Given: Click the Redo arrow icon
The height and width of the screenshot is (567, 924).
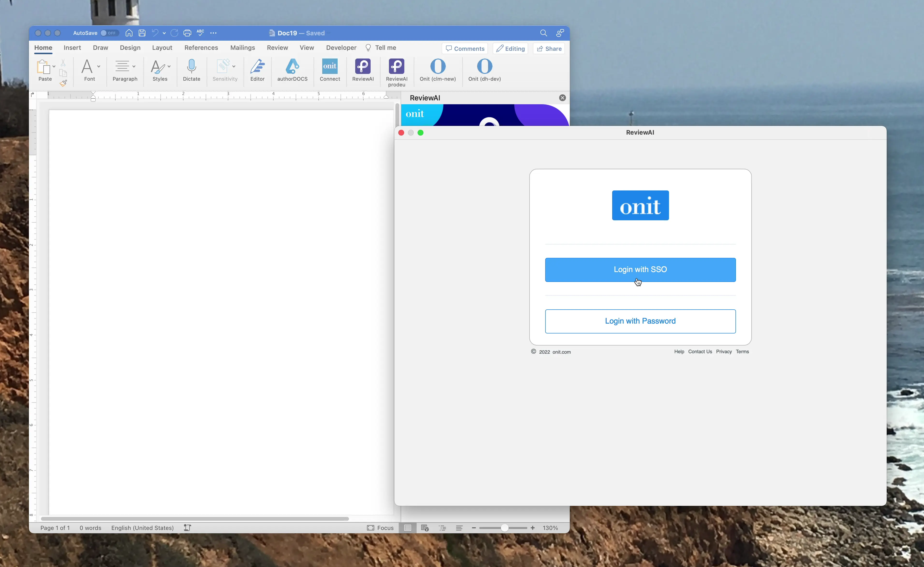Looking at the screenshot, I should pyautogui.click(x=174, y=33).
